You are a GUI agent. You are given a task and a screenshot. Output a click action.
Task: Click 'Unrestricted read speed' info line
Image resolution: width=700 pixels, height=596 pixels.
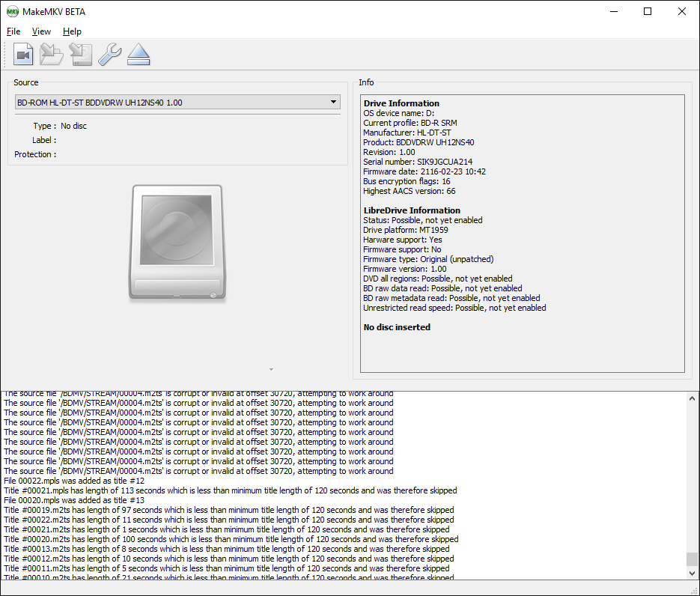(x=454, y=308)
